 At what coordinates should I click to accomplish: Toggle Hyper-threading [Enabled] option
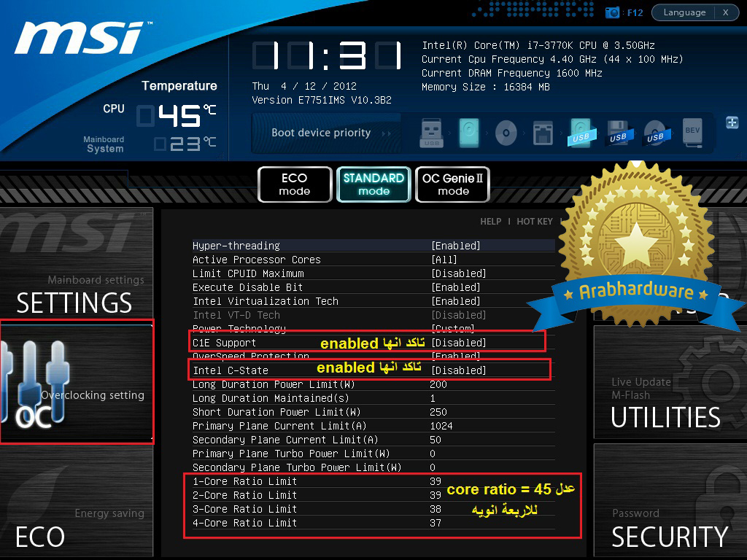373,246
